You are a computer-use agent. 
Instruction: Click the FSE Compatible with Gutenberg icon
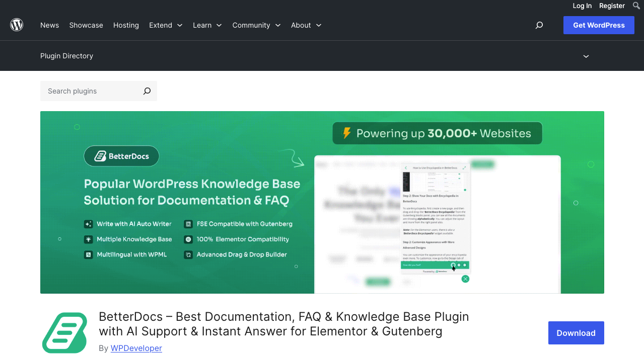188,224
